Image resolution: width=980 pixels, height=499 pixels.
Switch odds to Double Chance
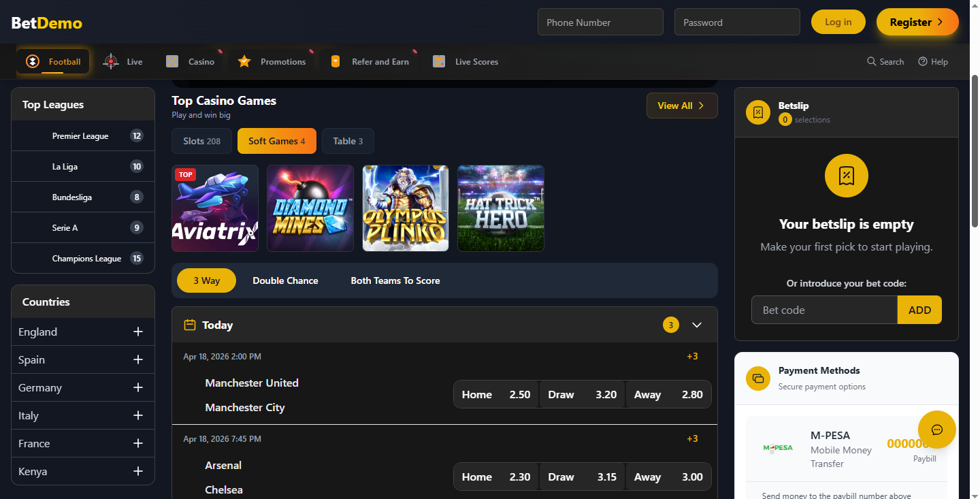click(285, 280)
